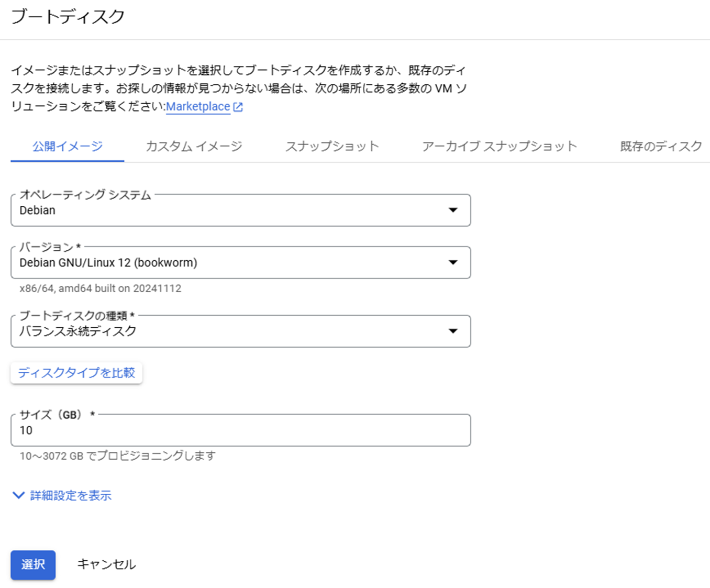Screen dimensions: 710x588
Task: Switch to the スナップショット tab
Action: (x=332, y=146)
